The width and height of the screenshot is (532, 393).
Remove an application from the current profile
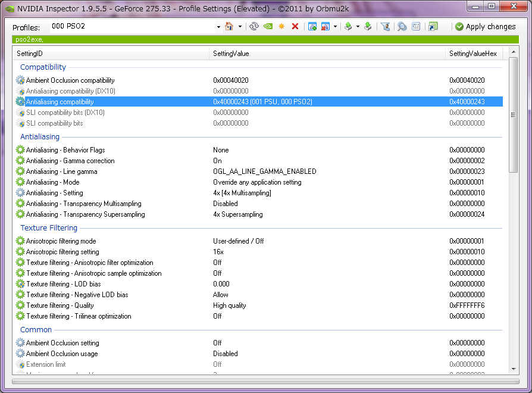point(326,26)
